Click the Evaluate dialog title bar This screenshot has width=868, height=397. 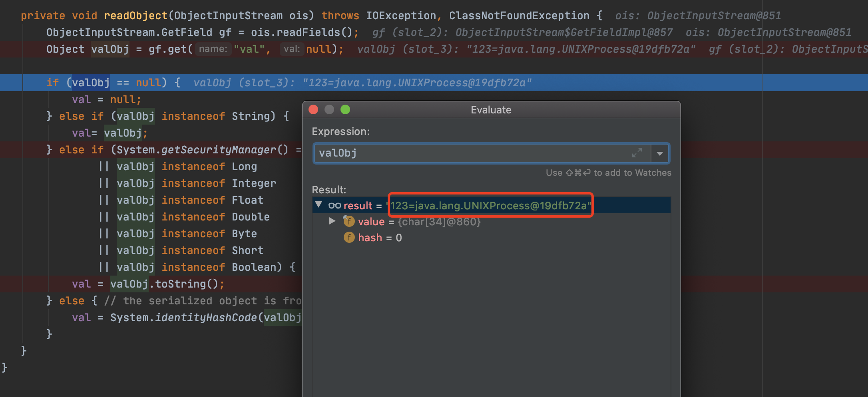point(491,110)
